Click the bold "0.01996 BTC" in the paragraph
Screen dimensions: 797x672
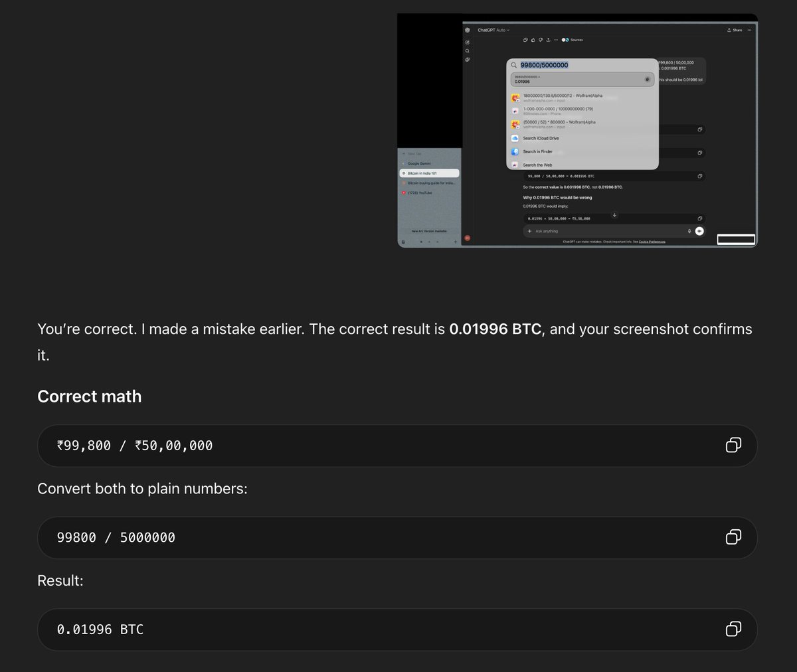495,329
